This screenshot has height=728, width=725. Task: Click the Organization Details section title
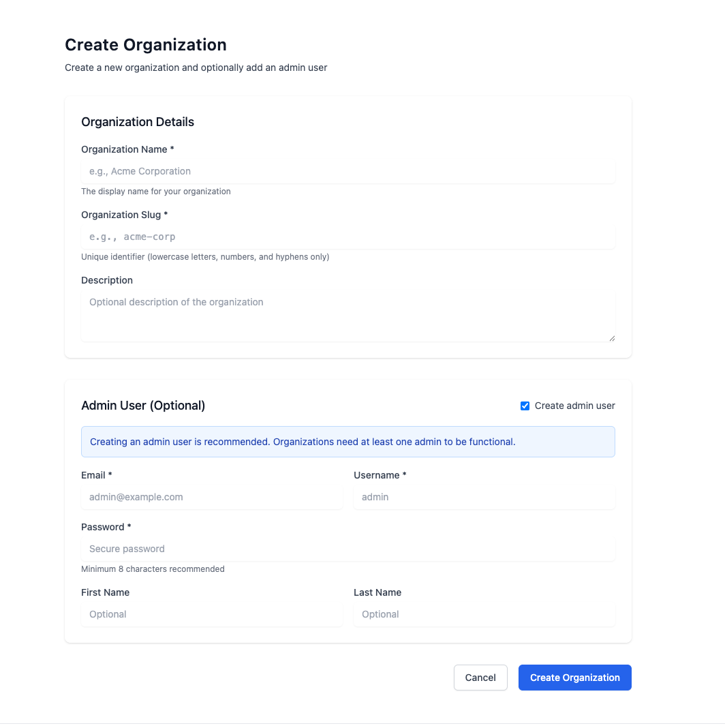click(x=137, y=121)
